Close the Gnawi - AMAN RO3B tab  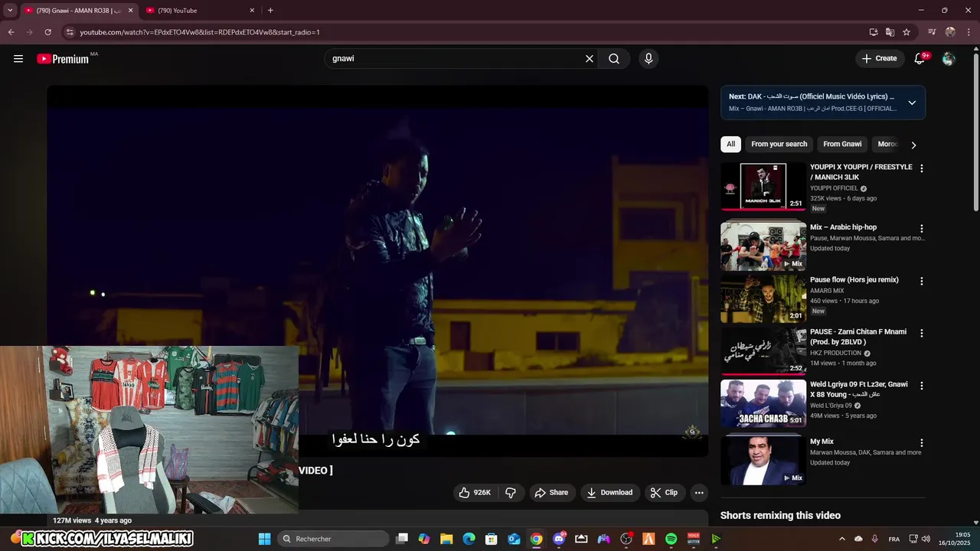130,11
